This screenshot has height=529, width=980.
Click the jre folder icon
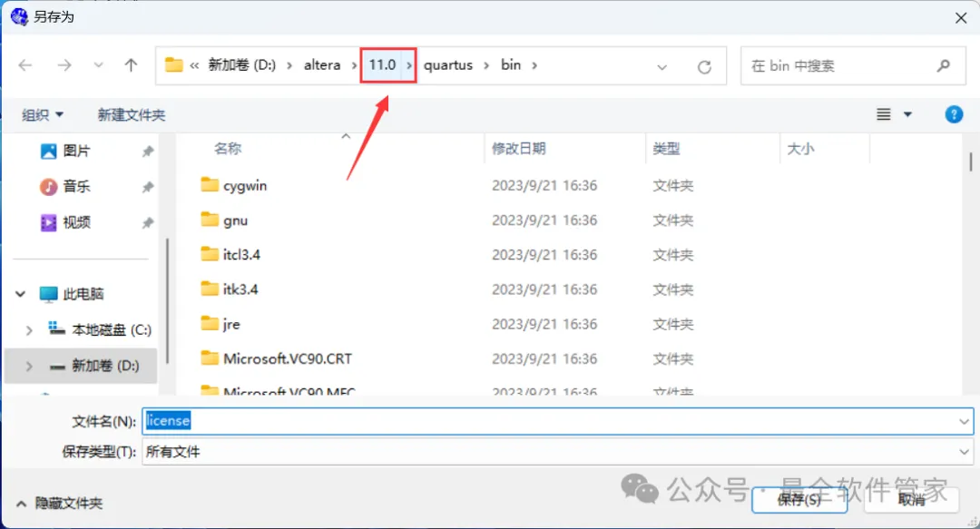tap(210, 323)
